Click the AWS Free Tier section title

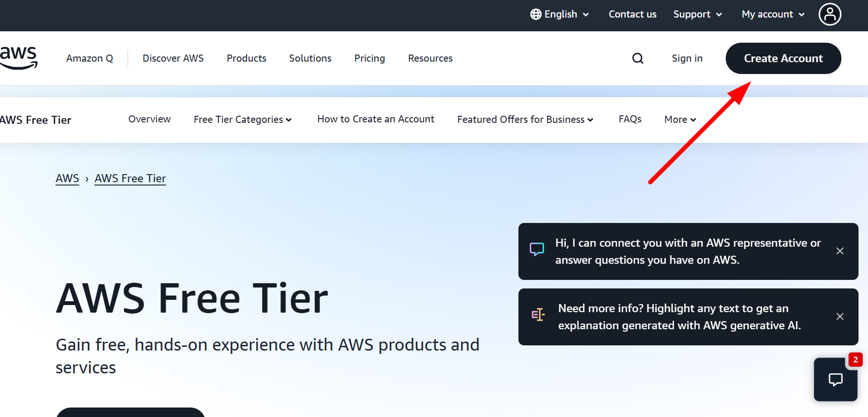pos(36,120)
